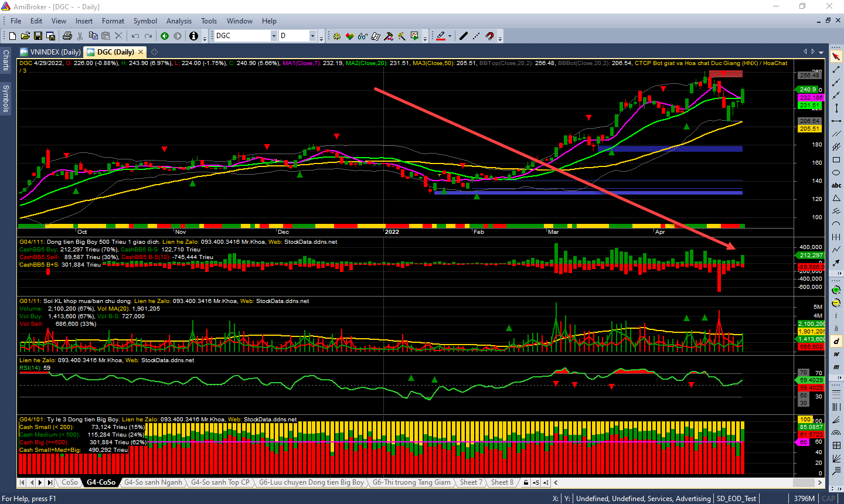Expand standard toolbar overflow options

point(205,38)
